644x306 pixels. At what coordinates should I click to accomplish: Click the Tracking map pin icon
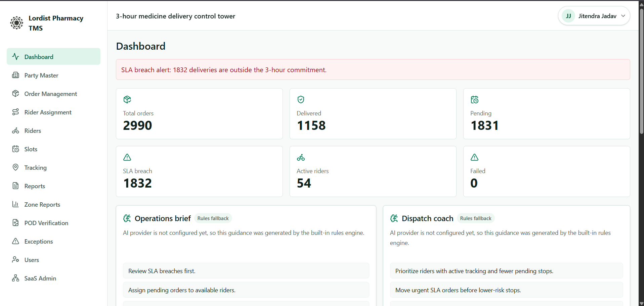tap(15, 167)
